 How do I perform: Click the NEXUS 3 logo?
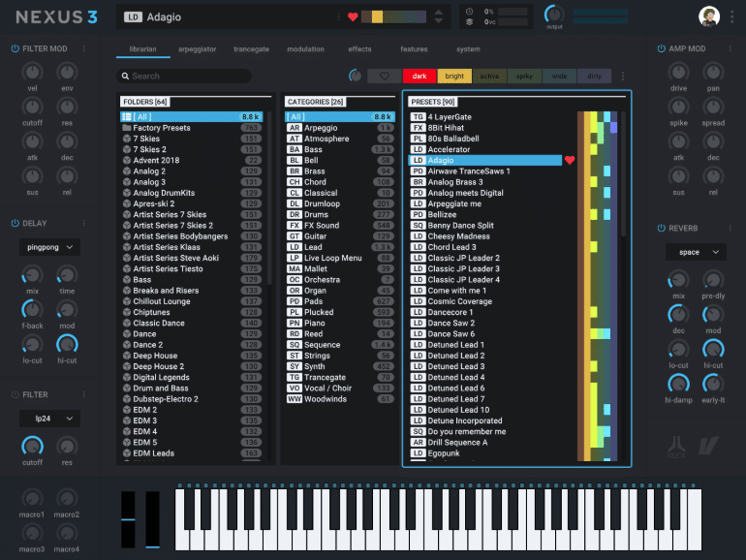(56, 17)
